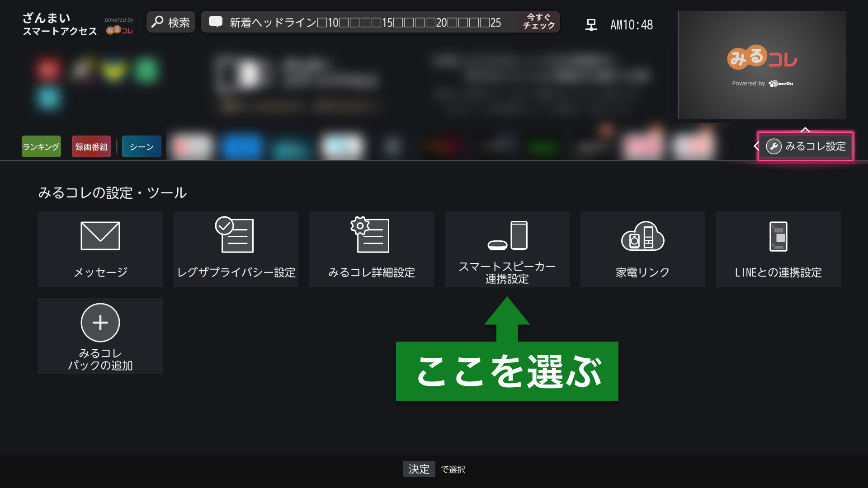Click the left chevron beside みるコレ設定

[x=756, y=146]
